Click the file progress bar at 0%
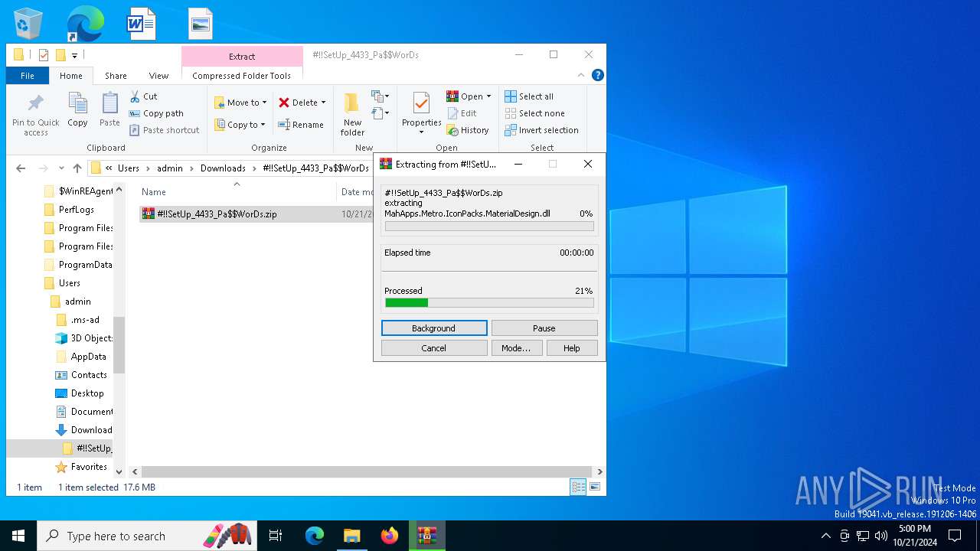The height and width of the screenshot is (551, 980). pos(489,227)
